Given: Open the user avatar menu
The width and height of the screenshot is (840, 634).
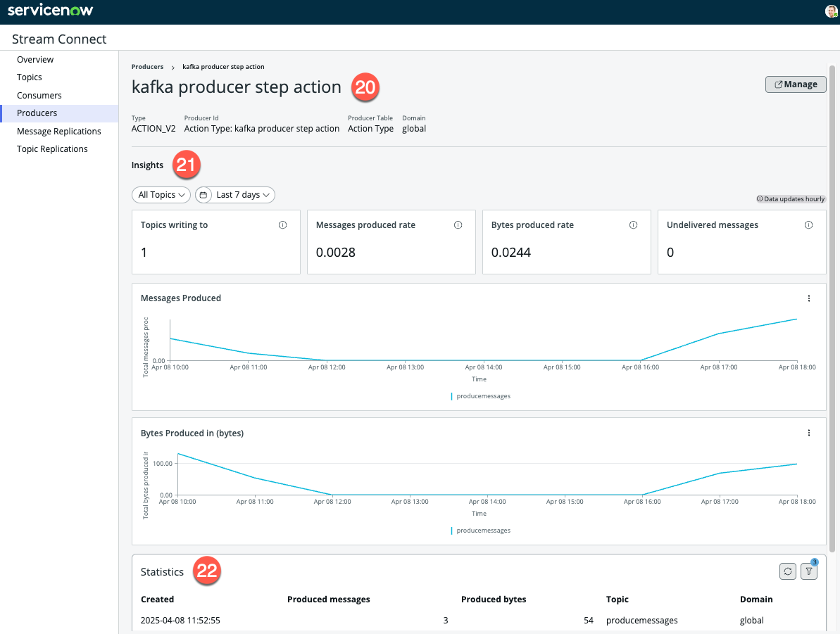Looking at the screenshot, I should point(832,11).
